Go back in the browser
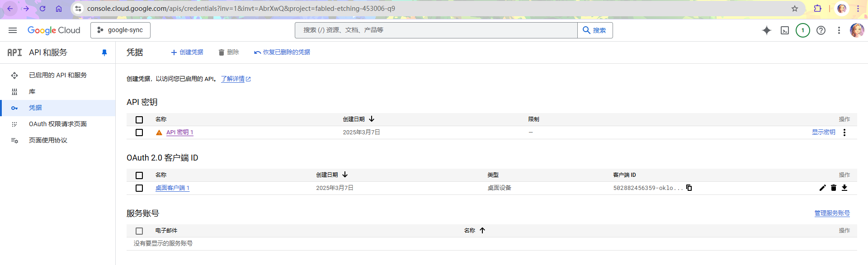 click(10, 9)
